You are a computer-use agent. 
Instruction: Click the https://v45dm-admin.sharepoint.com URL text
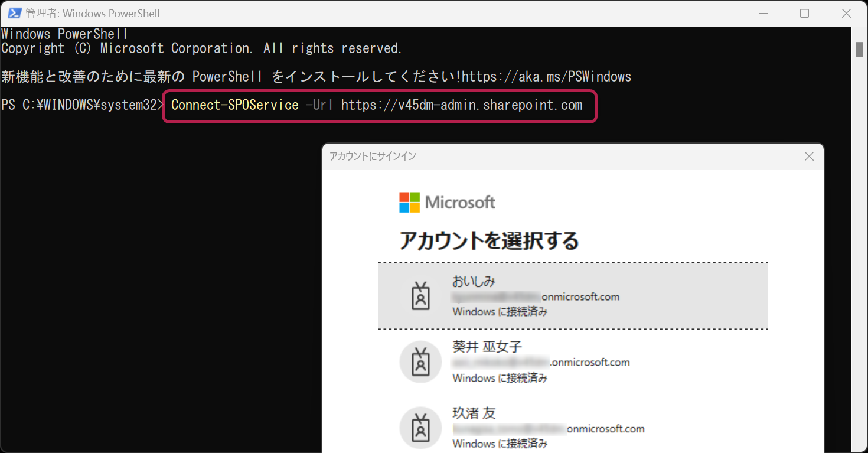point(462,106)
